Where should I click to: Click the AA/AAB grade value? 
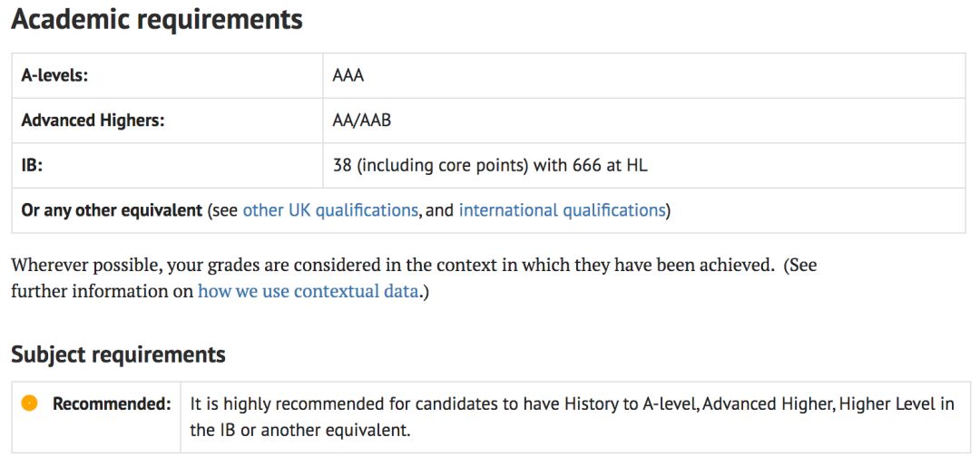[362, 121]
